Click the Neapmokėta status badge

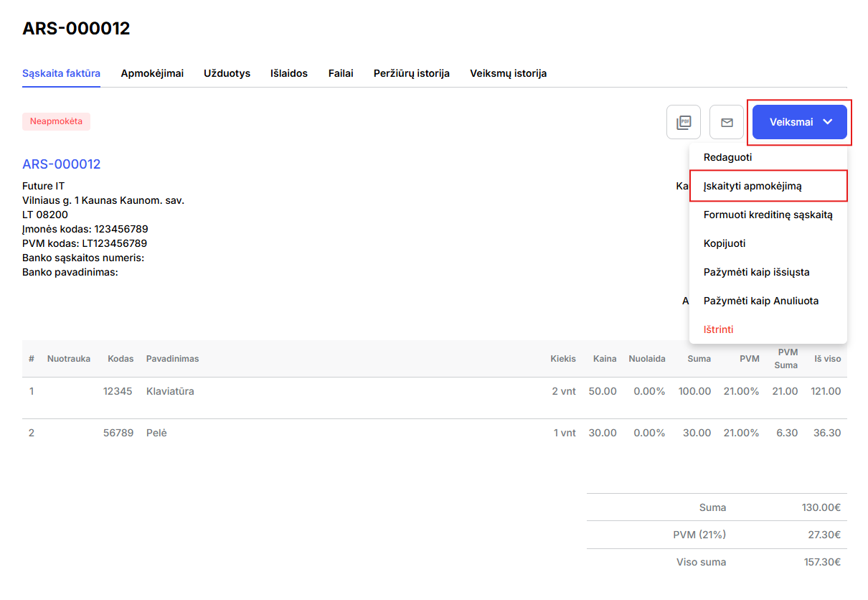click(x=56, y=121)
